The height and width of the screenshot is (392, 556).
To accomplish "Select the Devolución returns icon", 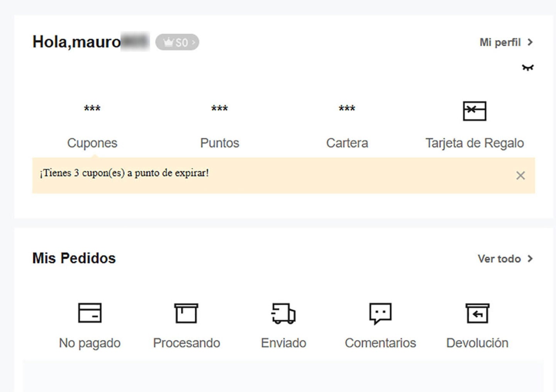I will [477, 314].
